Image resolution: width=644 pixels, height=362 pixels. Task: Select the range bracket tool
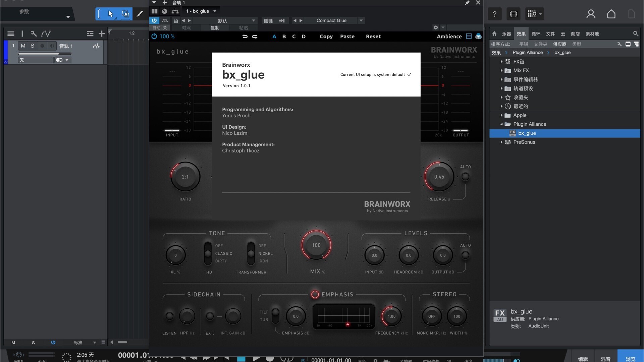pyautogui.click(x=99, y=14)
